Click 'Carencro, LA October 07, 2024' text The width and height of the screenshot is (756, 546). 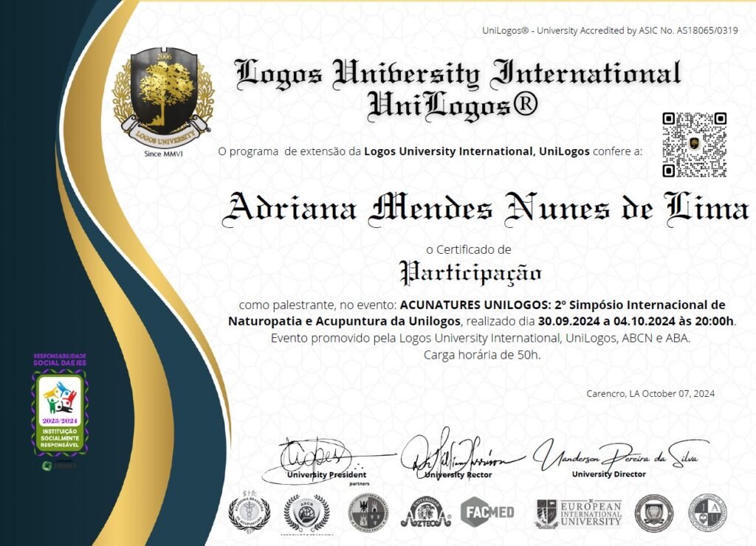pos(650,394)
